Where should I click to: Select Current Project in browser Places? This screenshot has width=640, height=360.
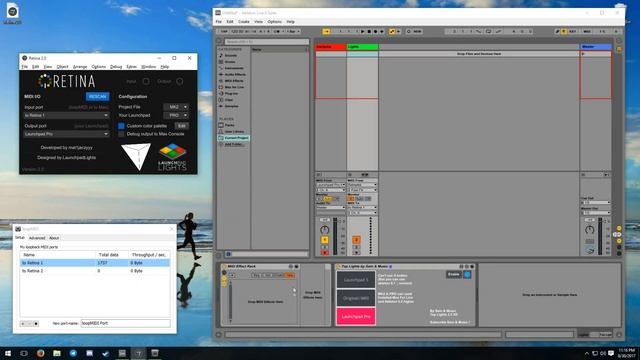[234, 138]
